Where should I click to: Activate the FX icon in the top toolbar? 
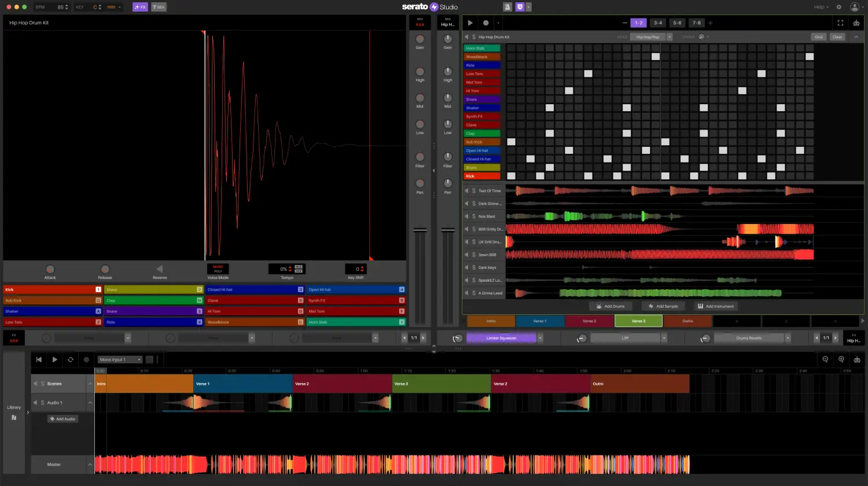coord(140,6)
